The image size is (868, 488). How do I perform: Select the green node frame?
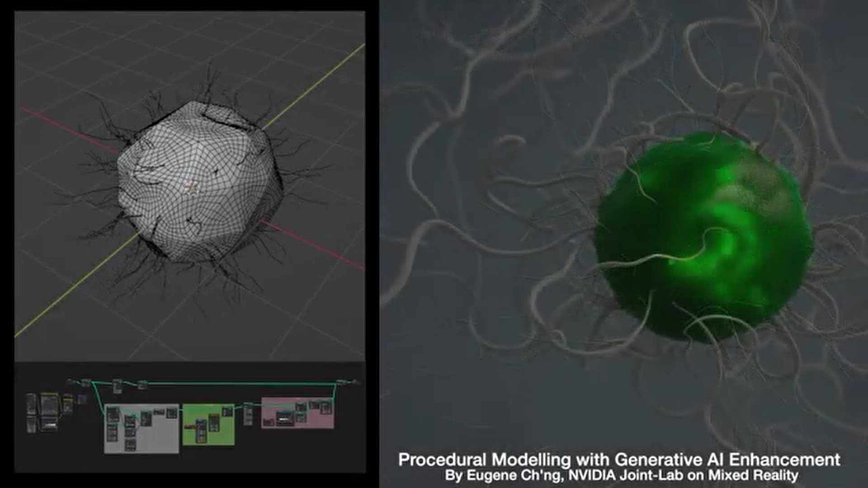coord(226,434)
